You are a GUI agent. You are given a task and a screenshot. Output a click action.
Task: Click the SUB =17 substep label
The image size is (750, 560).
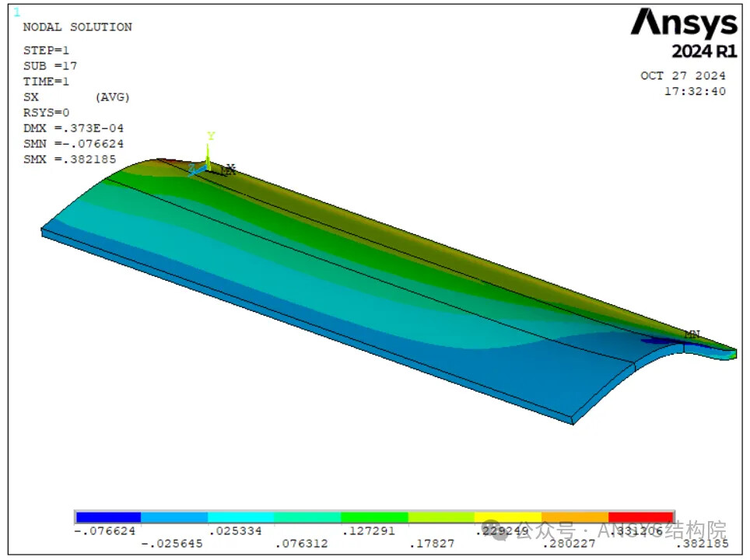point(50,66)
